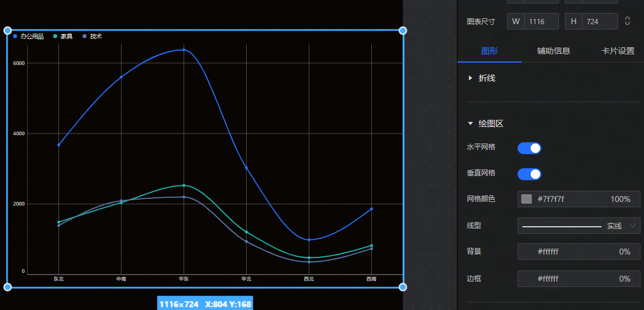Screen dimensions: 644x310
Task: Open the 线型 line style dropdown
Action: tap(578, 226)
